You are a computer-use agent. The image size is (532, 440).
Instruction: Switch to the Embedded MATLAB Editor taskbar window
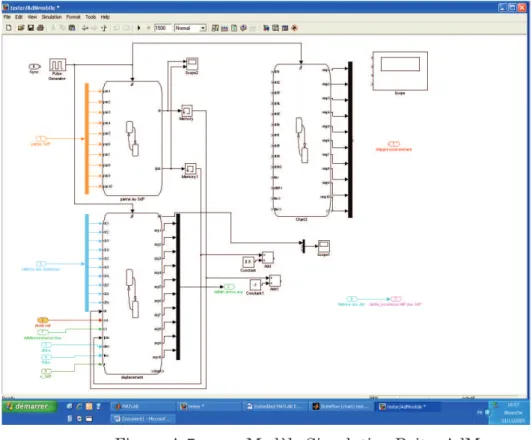pyautogui.click(x=275, y=406)
